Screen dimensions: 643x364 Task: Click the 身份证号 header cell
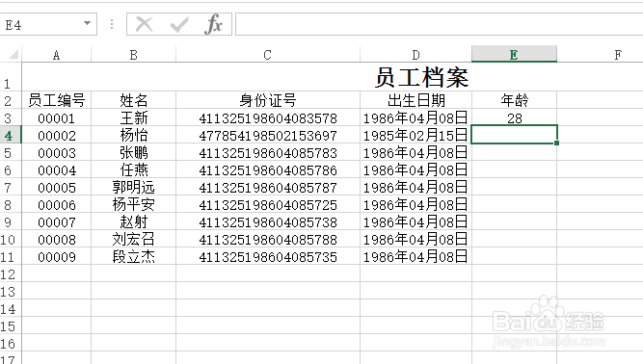coord(268,100)
